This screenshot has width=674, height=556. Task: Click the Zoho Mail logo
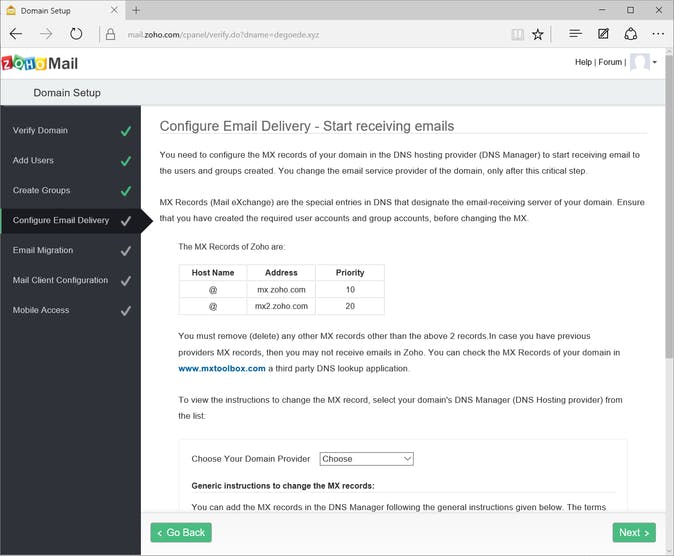40,63
